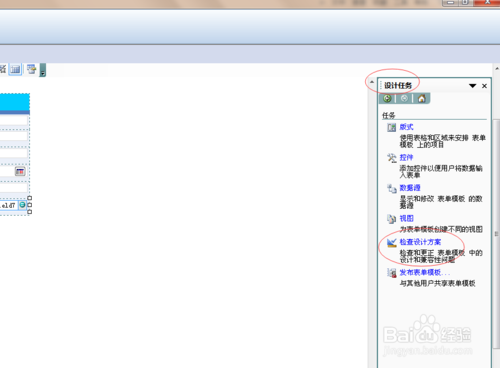Screen dimensions: 500x368
Task: Open the task pane home icon
Action: (x=421, y=98)
